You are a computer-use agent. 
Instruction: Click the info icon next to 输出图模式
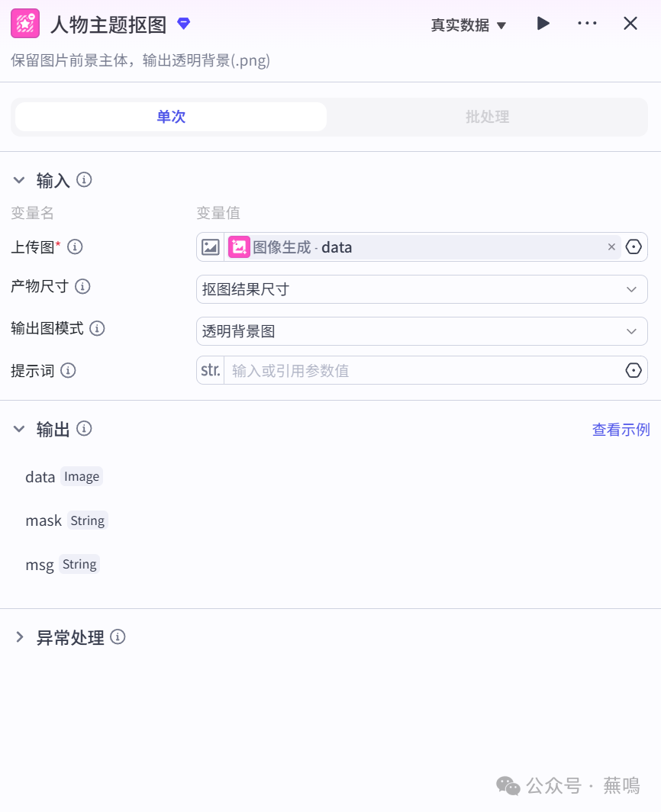pyautogui.click(x=97, y=328)
